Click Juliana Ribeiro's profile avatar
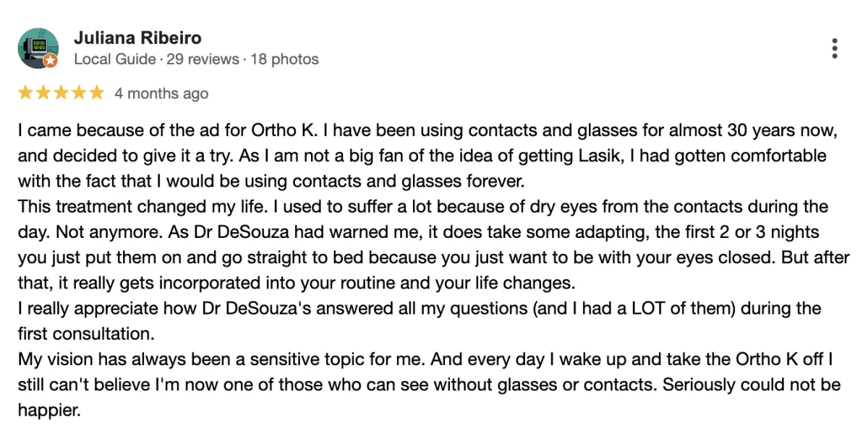The width and height of the screenshot is (868, 444). 38,48
